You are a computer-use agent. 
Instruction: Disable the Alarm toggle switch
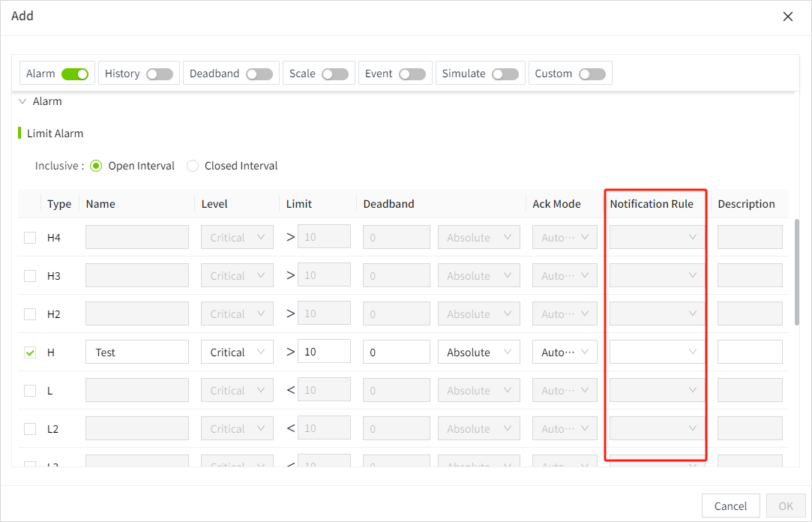tap(75, 74)
